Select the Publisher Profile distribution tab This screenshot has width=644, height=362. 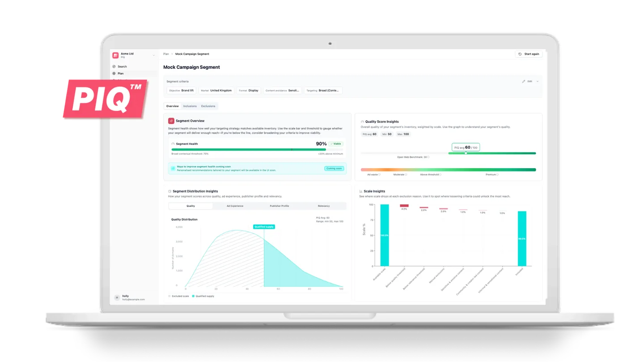pos(280,206)
